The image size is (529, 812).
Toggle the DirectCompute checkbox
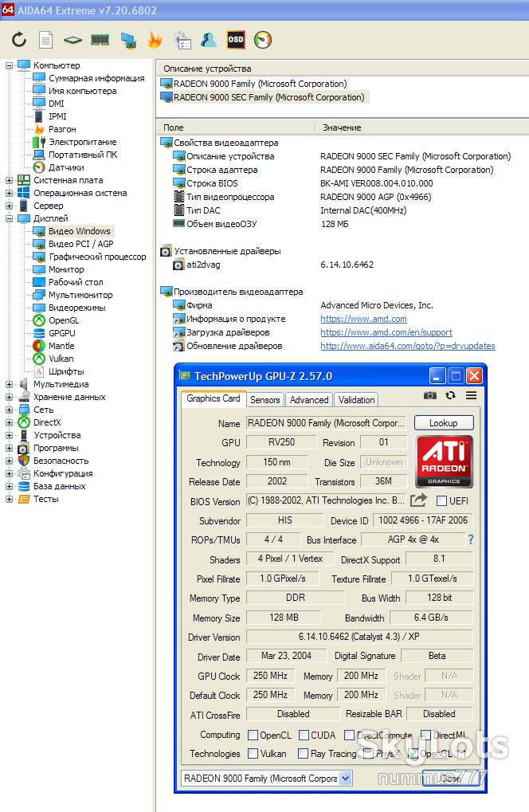350,736
